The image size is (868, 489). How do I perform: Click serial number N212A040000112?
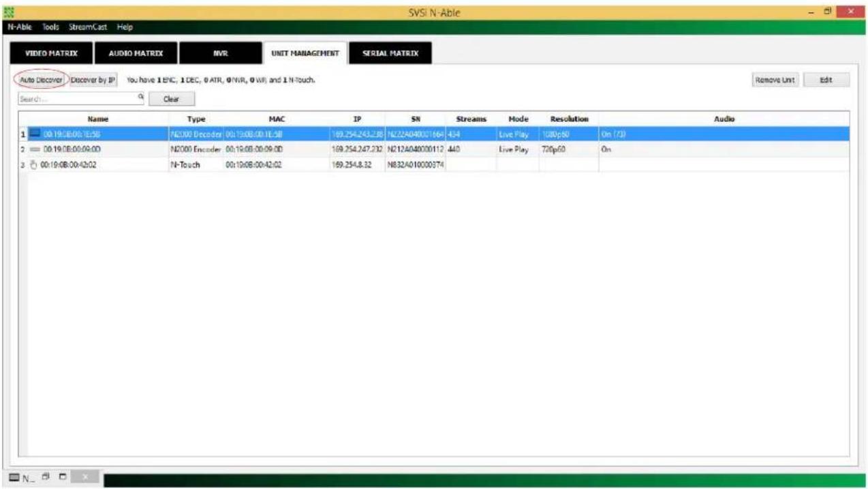point(415,148)
